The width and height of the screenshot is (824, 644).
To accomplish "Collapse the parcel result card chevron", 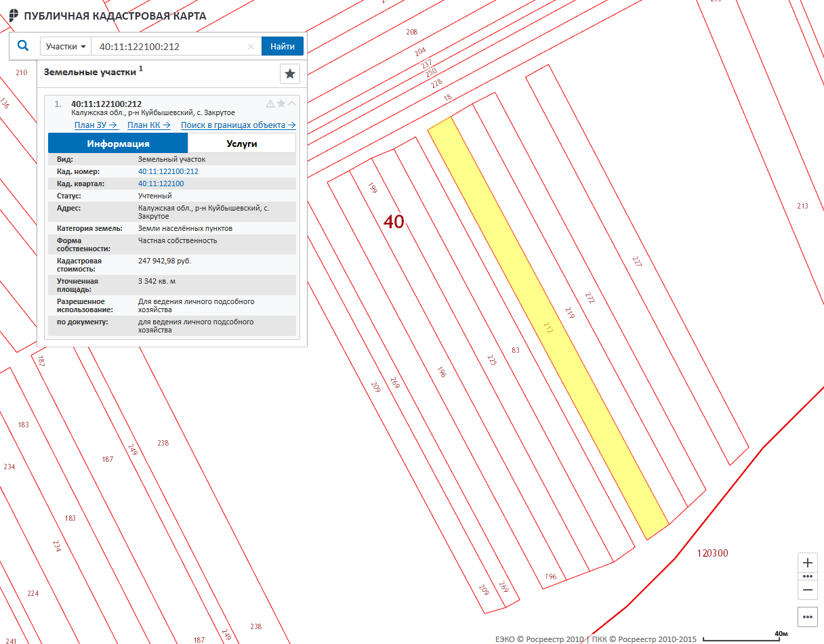I will 292,104.
